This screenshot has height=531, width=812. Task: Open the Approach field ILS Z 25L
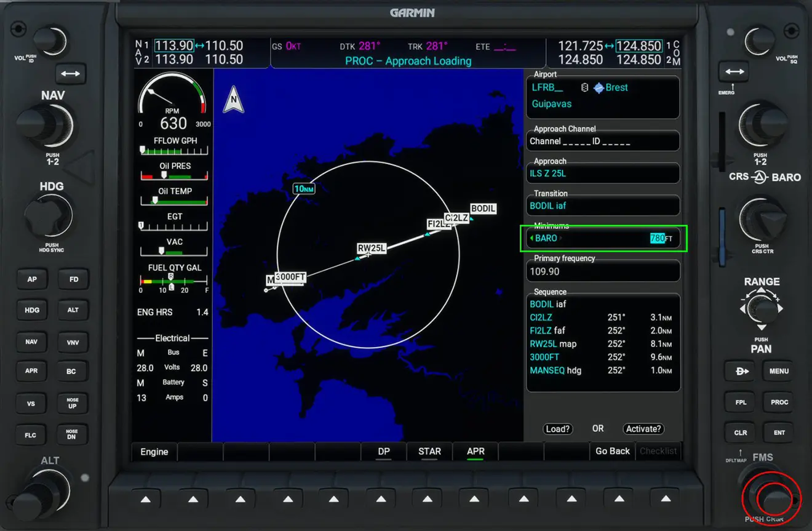pos(603,174)
